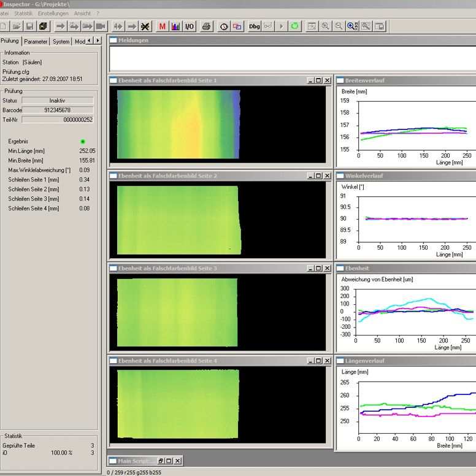Click the Seite 1 false-color flatness image
The height and width of the screenshot is (476, 476).
click(x=178, y=124)
